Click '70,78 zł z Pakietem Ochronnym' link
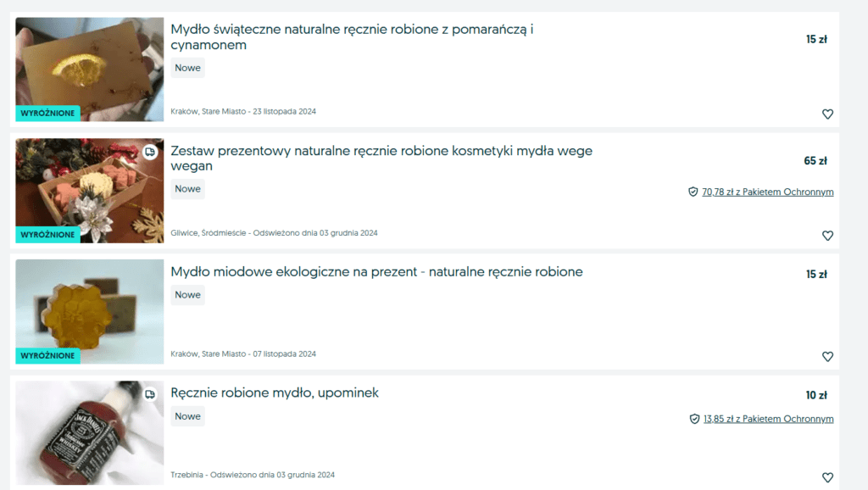This screenshot has height=490, width=868. point(768,192)
